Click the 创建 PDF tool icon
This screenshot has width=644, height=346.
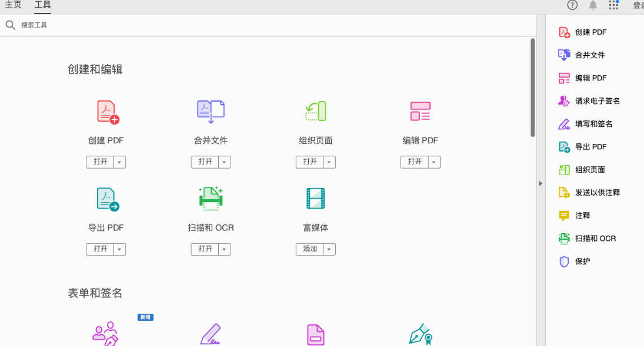(107, 112)
